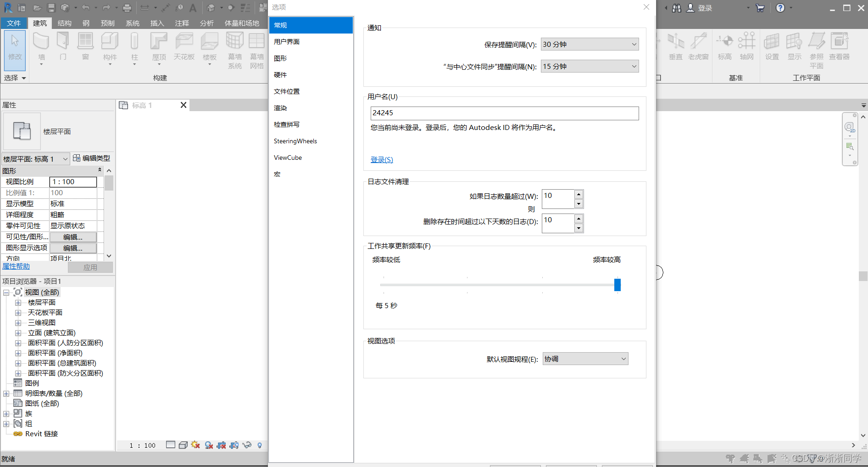Click the Undo arrow icon
This screenshot has width=868, height=467.
[x=86, y=8]
